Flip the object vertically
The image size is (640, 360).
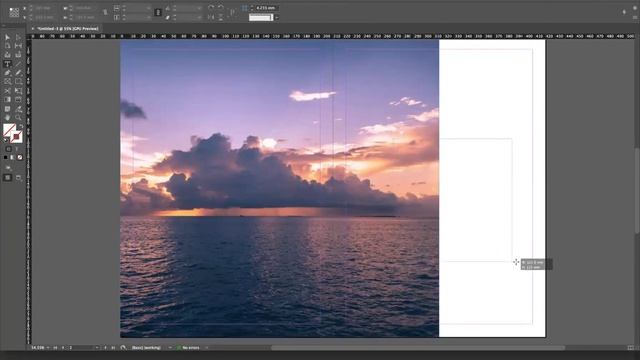tap(221, 18)
